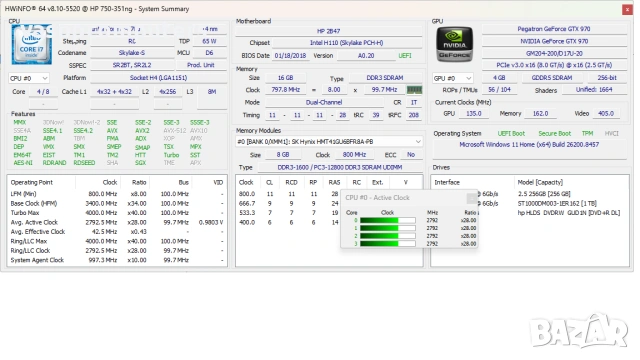The height and width of the screenshot is (360, 640).
Task: Select the Dual-Channel mode field
Action: coord(324,102)
